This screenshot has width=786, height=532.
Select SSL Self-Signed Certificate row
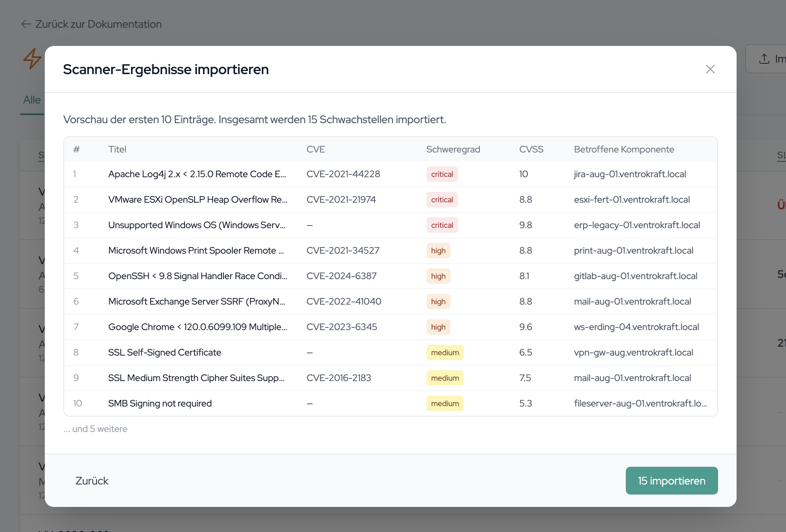tap(391, 352)
